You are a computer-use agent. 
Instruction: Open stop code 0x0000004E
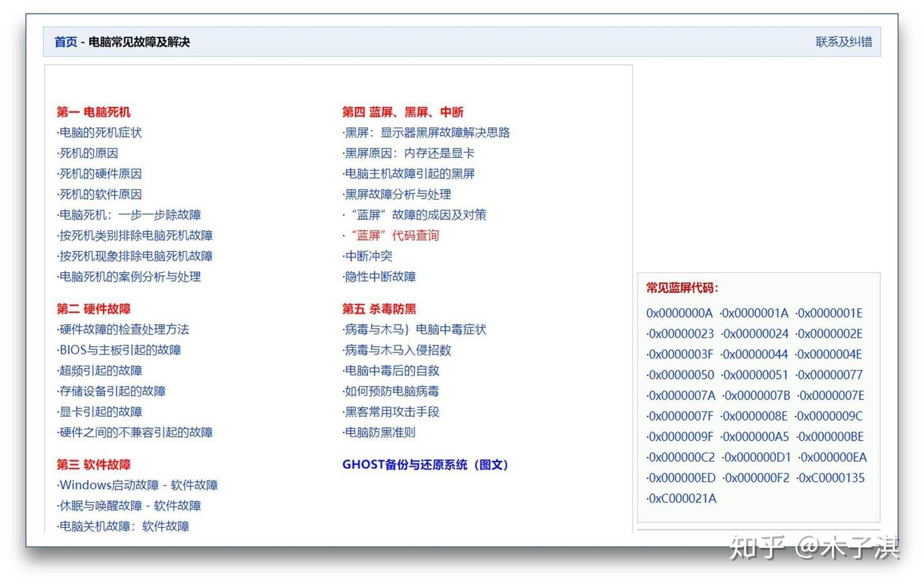830,354
